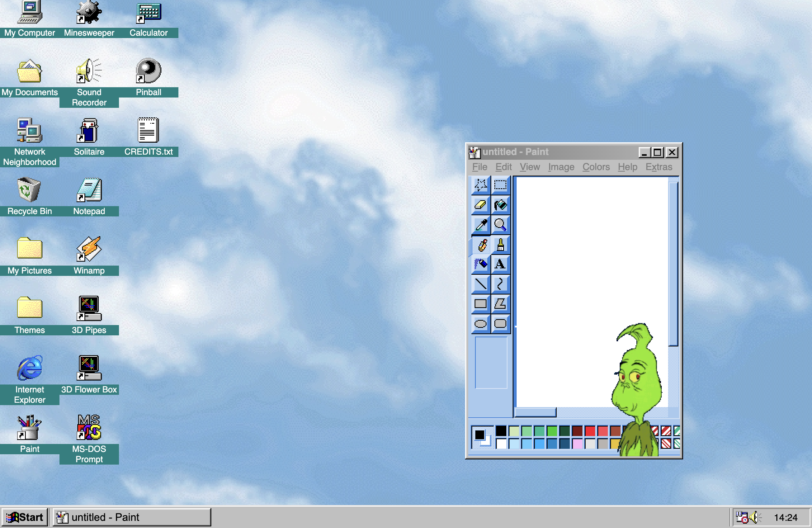Select the Minesweeper shortcut
The image size is (812, 528).
tap(89, 19)
